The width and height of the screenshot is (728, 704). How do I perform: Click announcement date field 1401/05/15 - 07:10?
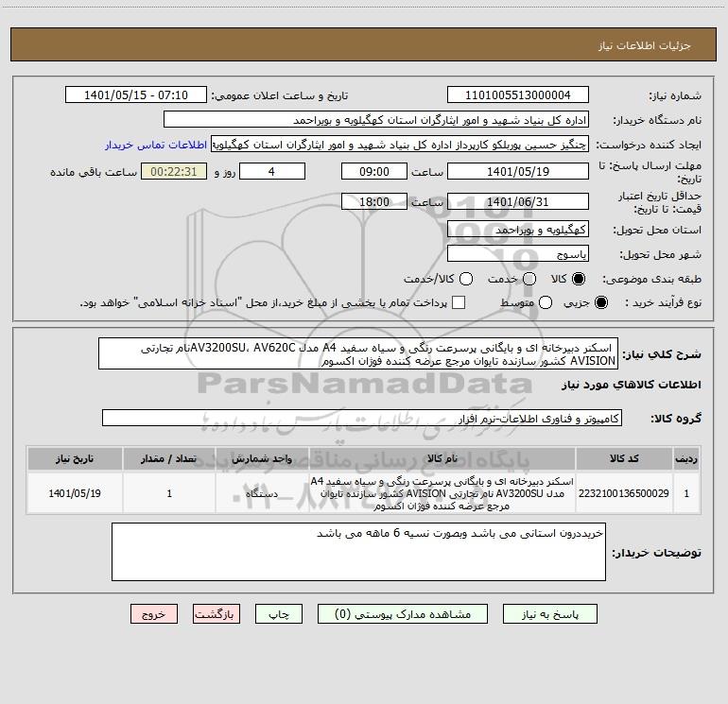pyautogui.click(x=136, y=95)
